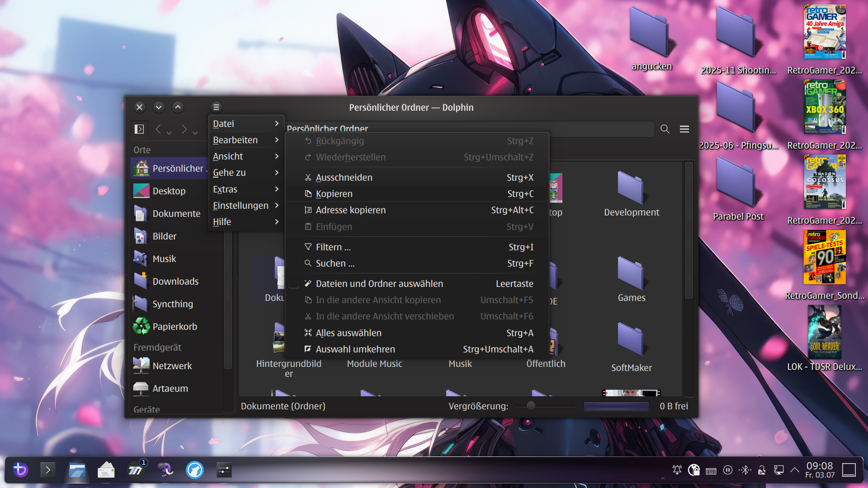Screen dimensions: 868x488
Task: Go back with the left arrow button
Action: click(158, 129)
